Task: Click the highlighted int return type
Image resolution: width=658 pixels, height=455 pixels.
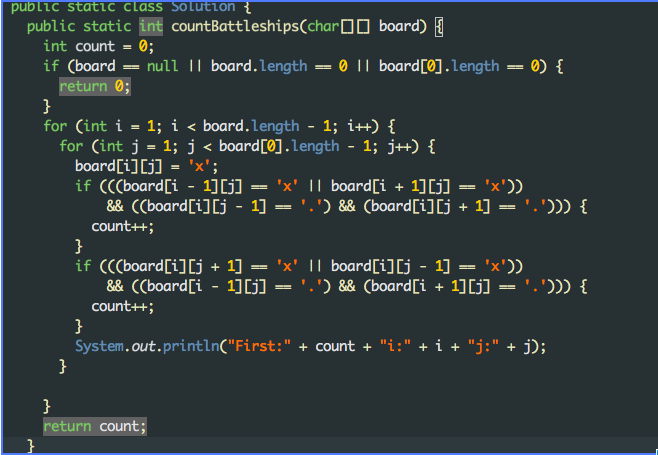Action: pyautogui.click(x=151, y=26)
